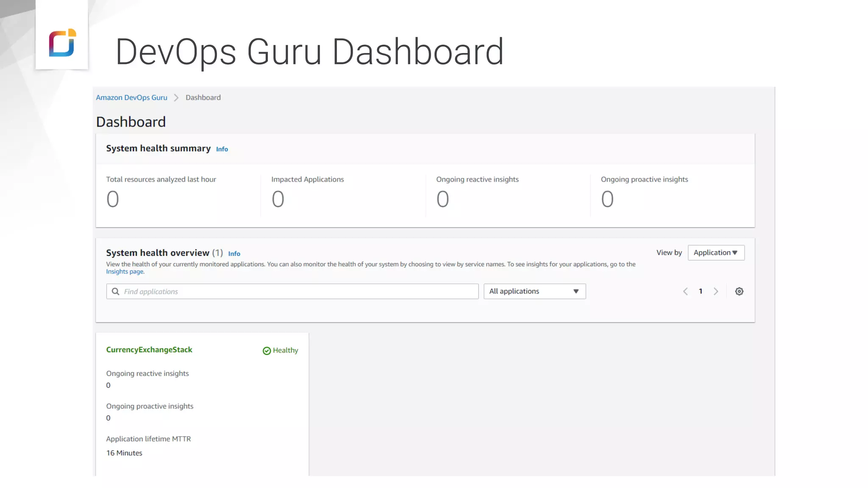Expand the All applications filter dropdown
Image resolution: width=868 pixels, height=488 pixels.
[x=534, y=291]
